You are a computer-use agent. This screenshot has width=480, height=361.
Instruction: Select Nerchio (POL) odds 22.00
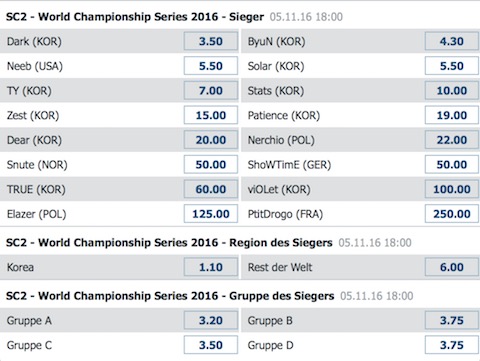point(452,140)
